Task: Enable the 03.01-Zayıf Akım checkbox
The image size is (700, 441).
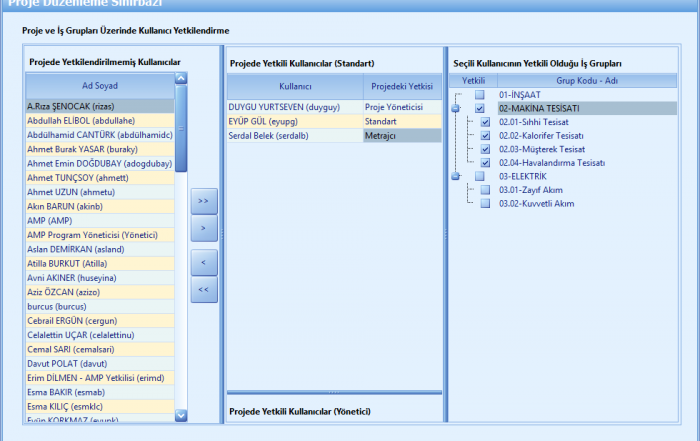Action: (485, 190)
